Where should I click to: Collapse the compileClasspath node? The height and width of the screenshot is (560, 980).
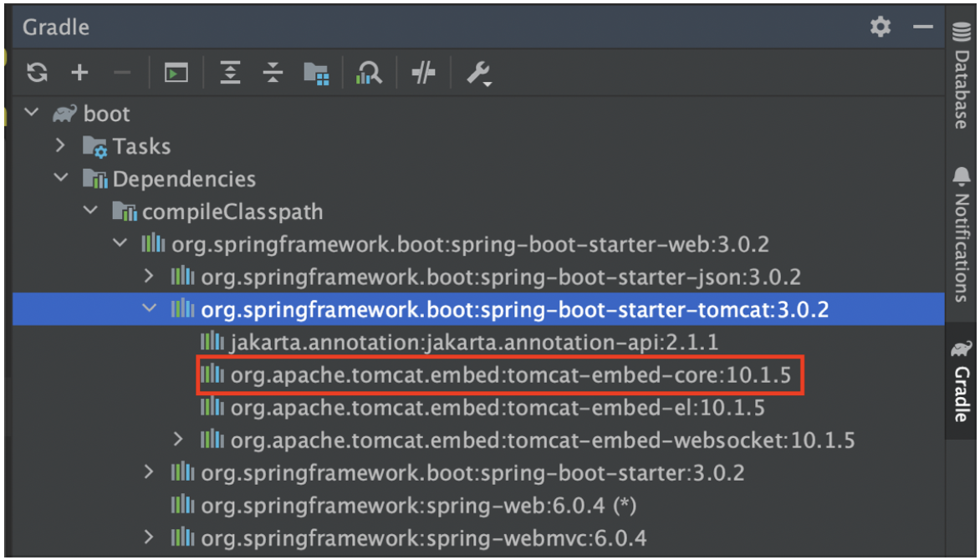91,211
